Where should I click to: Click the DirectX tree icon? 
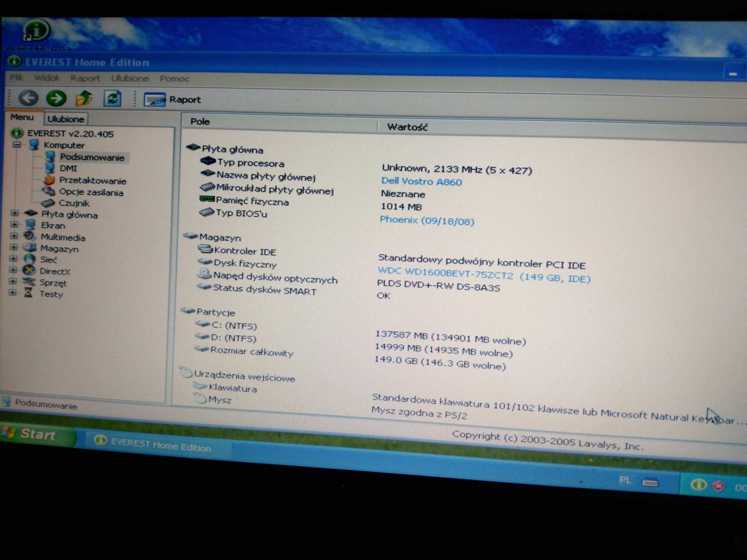29,270
